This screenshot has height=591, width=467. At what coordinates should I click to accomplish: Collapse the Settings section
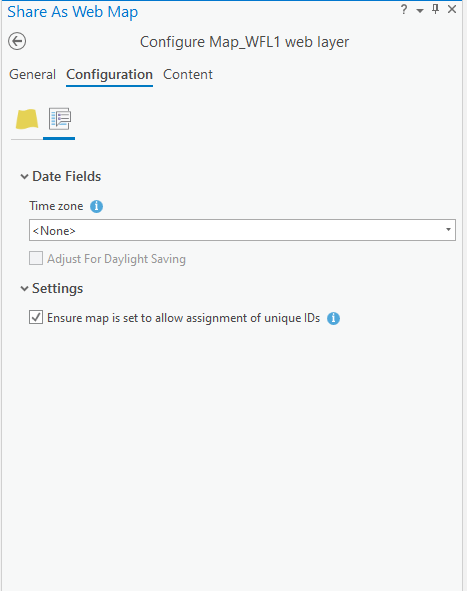tap(24, 289)
